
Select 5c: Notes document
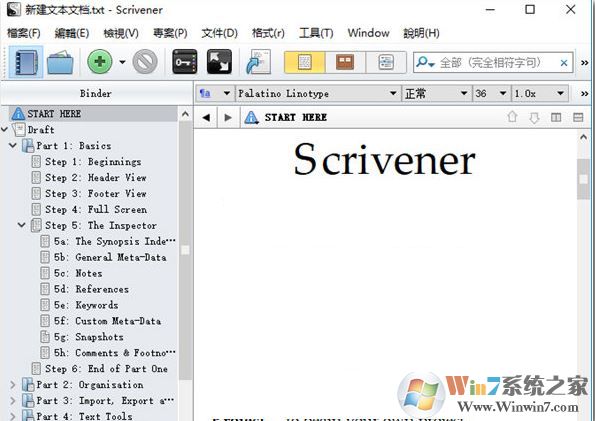78,273
